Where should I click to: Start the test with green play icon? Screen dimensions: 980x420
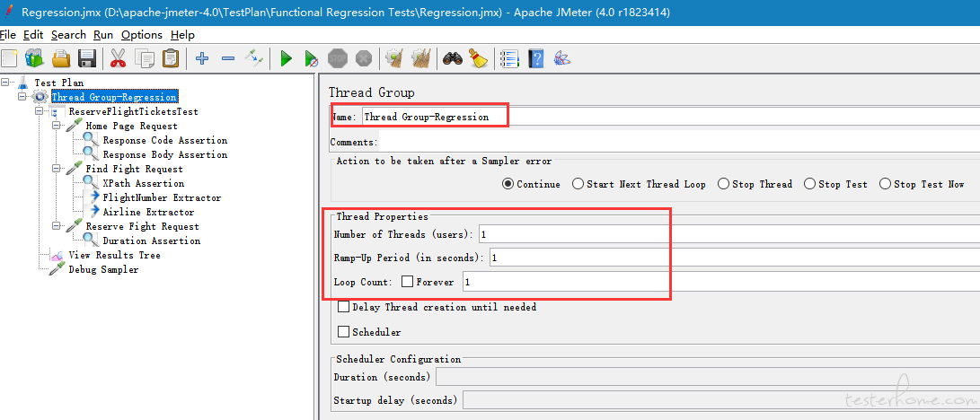287,58
